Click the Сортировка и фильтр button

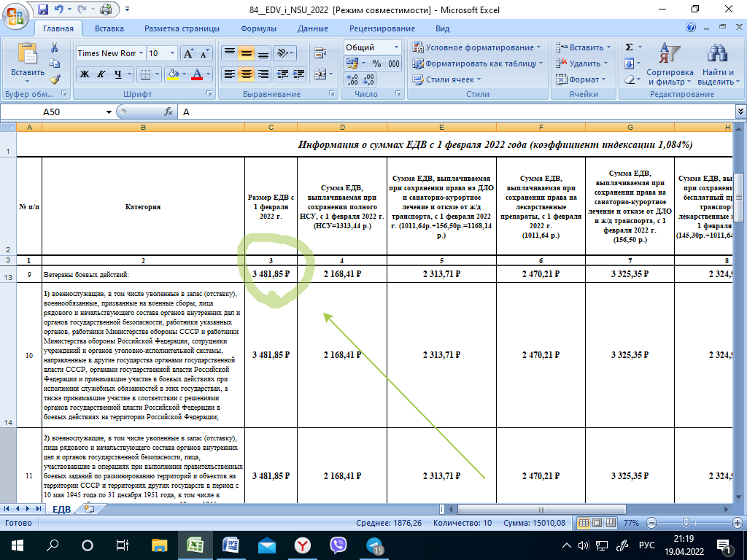(669, 66)
